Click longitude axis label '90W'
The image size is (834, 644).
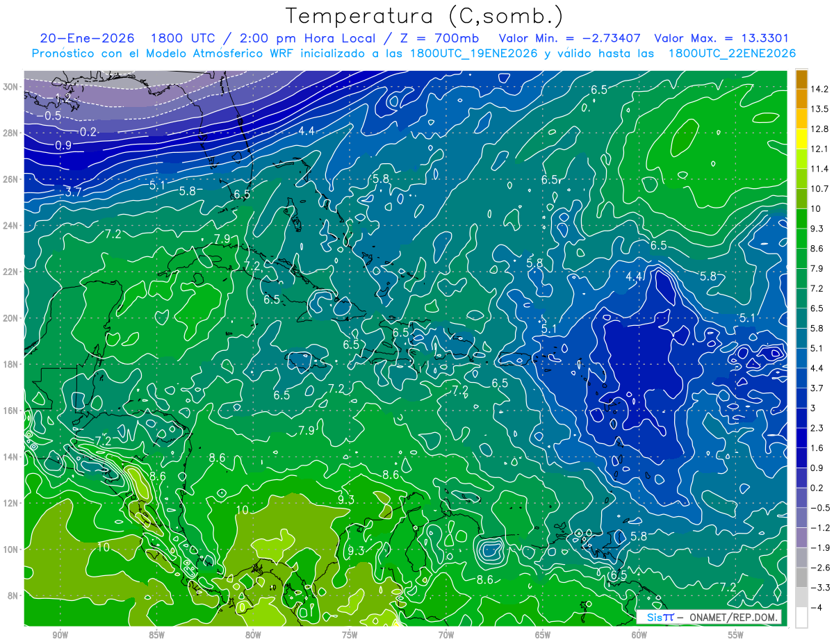point(60,634)
